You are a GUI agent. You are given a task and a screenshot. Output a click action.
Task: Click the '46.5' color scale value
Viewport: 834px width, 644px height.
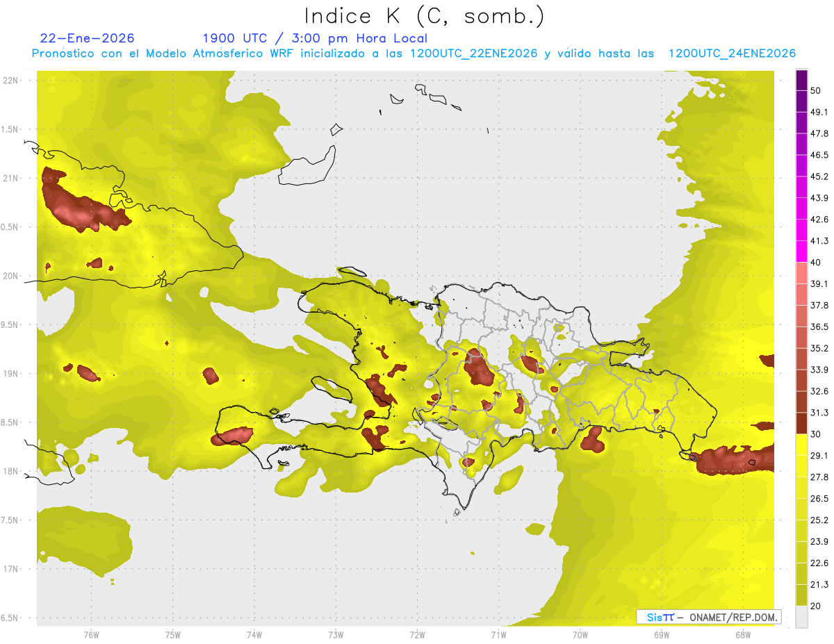point(819,155)
